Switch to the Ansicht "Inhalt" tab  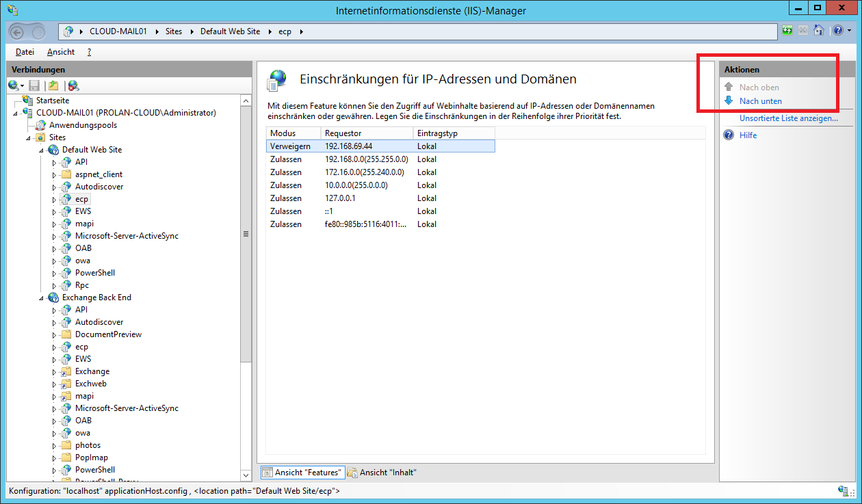tap(382, 473)
